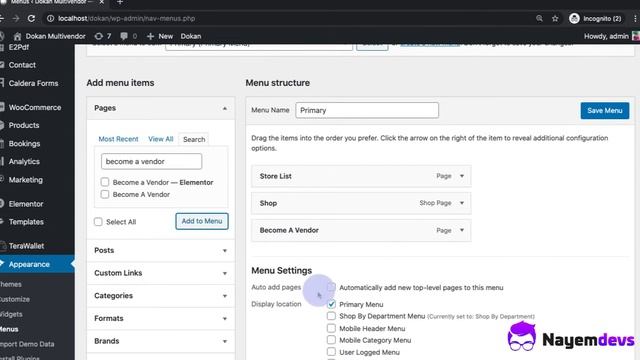Check the Mobile Category Menu location
This screenshot has width=640, height=360.
point(331,340)
